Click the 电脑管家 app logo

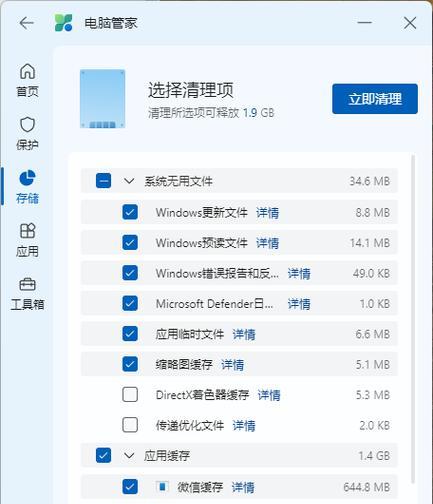click(63, 23)
